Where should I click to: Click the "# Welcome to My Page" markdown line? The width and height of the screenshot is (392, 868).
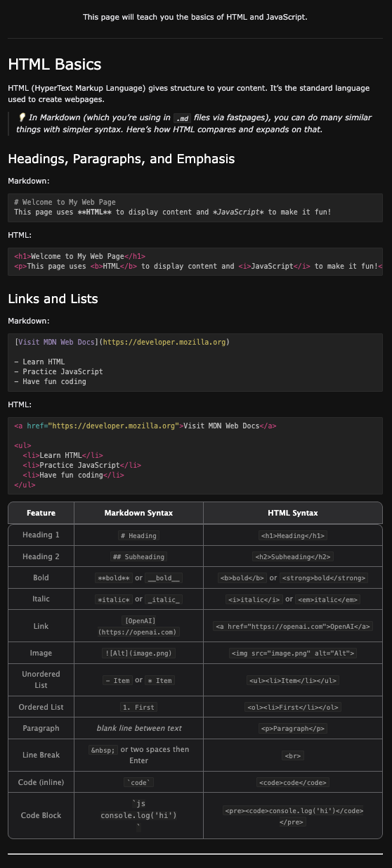coord(65,202)
